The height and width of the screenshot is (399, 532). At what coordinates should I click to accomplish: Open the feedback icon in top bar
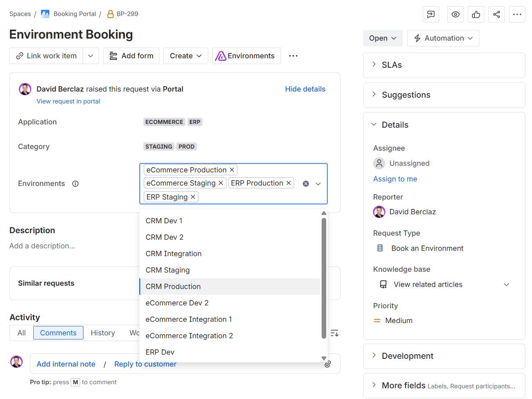click(x=431, y=14)
